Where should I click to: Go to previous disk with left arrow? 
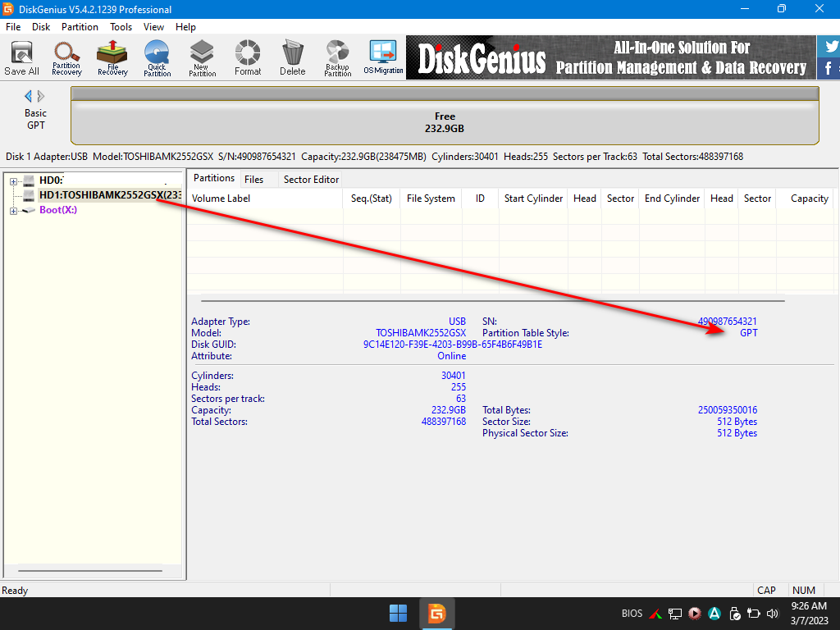tap(28, 96)
